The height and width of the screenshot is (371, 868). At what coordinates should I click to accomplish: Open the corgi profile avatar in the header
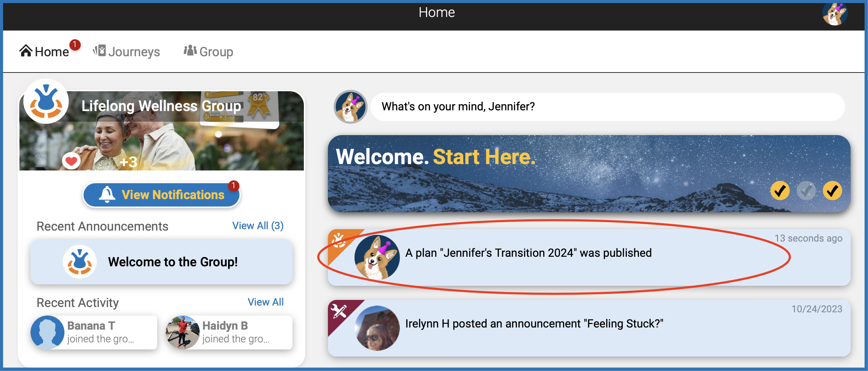click(x=834, y=15)
